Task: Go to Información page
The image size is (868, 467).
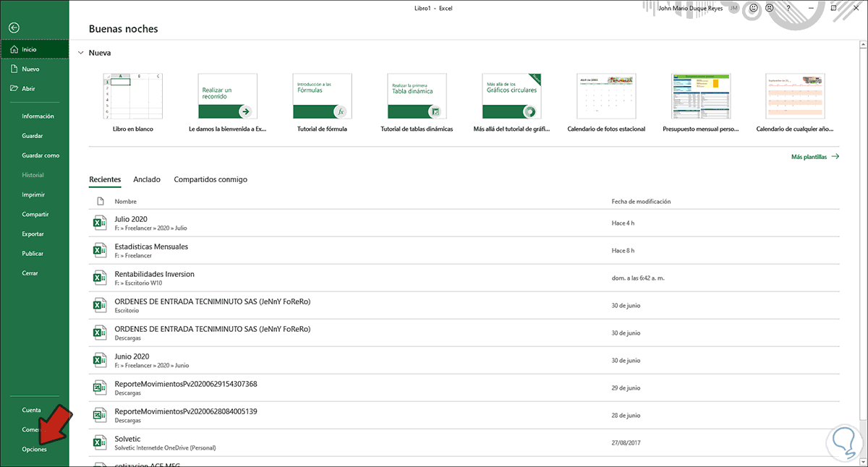Action: click(38, 116)
